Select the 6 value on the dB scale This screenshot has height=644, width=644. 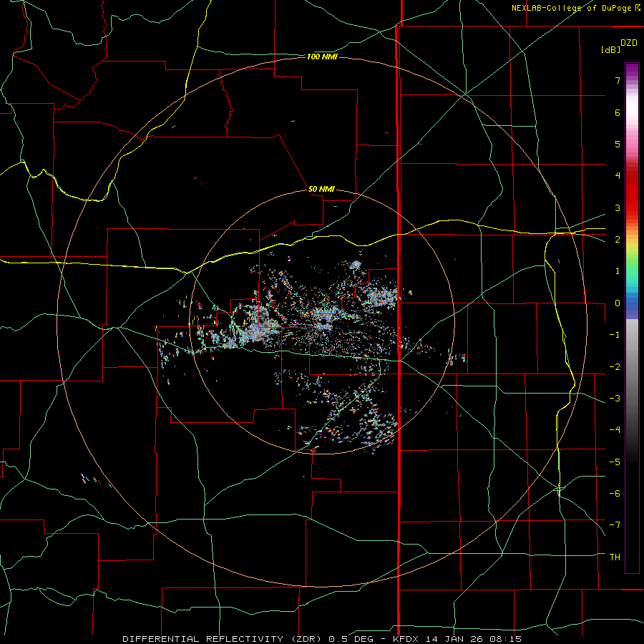coord(618,112)
